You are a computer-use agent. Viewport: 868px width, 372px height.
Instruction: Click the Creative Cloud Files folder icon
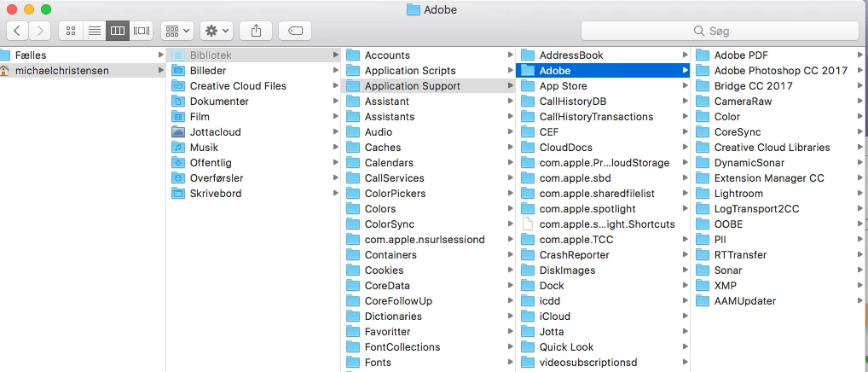(177, 86)
